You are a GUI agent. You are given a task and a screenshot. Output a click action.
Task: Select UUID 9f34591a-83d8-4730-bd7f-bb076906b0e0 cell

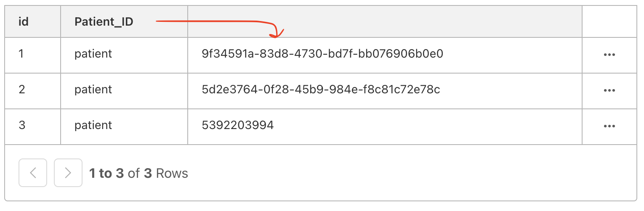click(385, 55)
